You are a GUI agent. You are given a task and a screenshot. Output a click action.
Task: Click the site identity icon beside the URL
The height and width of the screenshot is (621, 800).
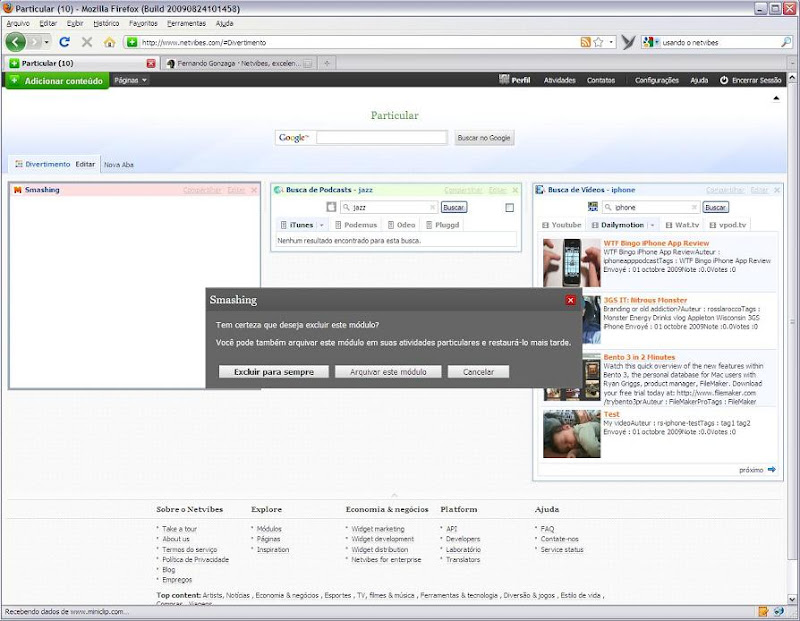coord(132,42)
